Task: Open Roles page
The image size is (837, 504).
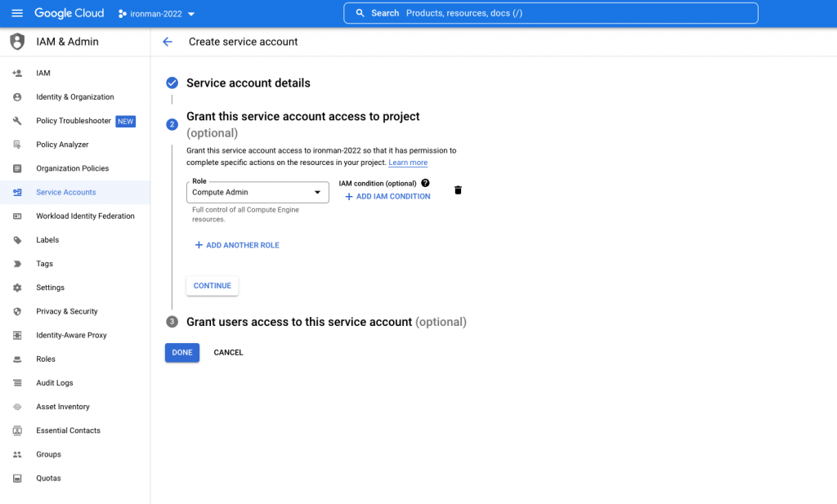Action: [x=46, y=359]
